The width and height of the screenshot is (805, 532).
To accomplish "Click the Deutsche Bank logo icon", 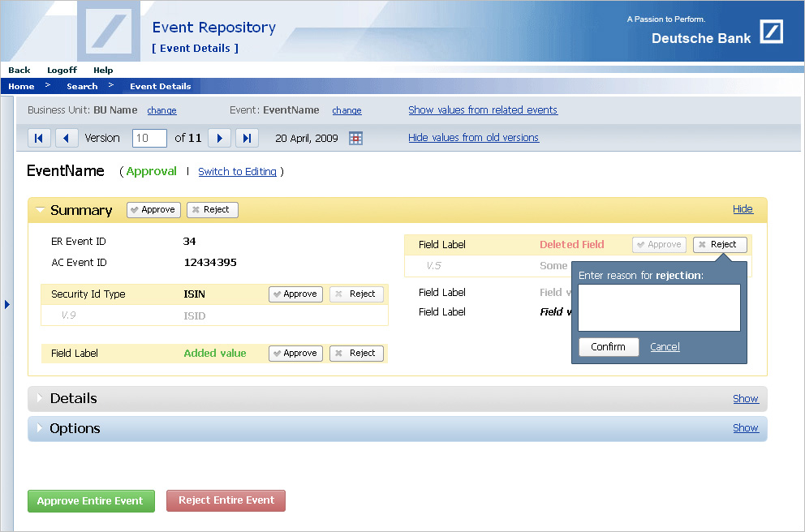I will tap(771, 32).
